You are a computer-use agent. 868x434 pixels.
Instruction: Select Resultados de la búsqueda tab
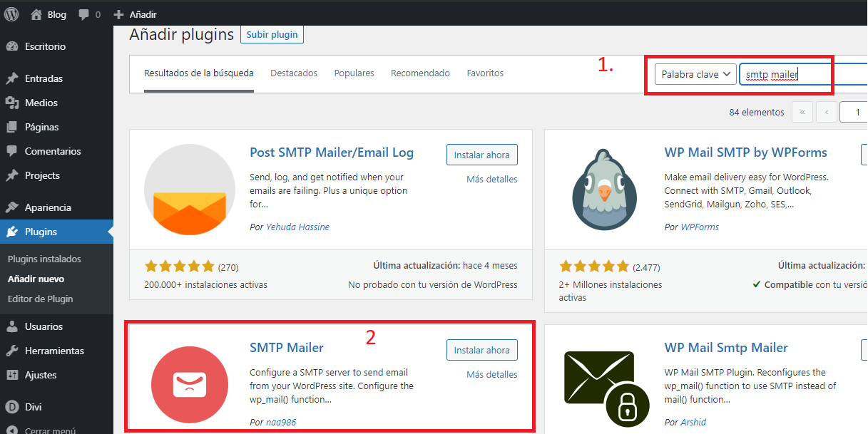[x=199, y=73]
